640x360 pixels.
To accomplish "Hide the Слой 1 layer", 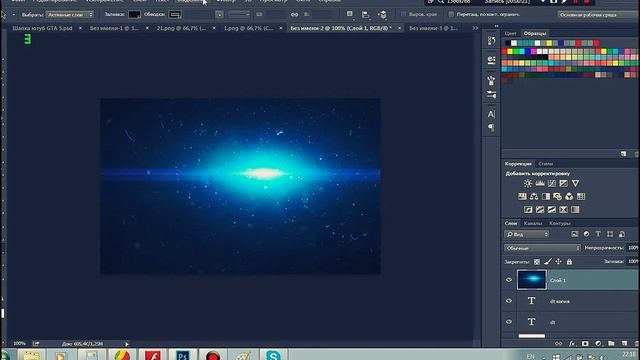I will point(509,280).
